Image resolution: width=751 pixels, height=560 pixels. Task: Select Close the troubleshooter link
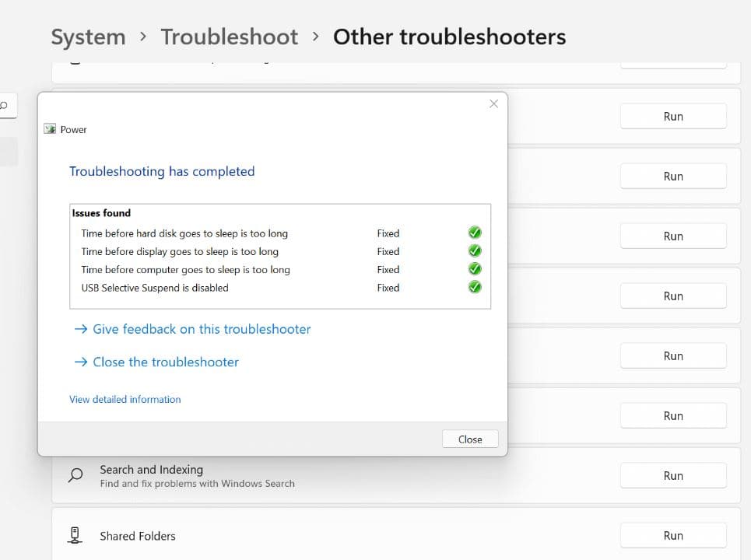click(x=166, y=362)
